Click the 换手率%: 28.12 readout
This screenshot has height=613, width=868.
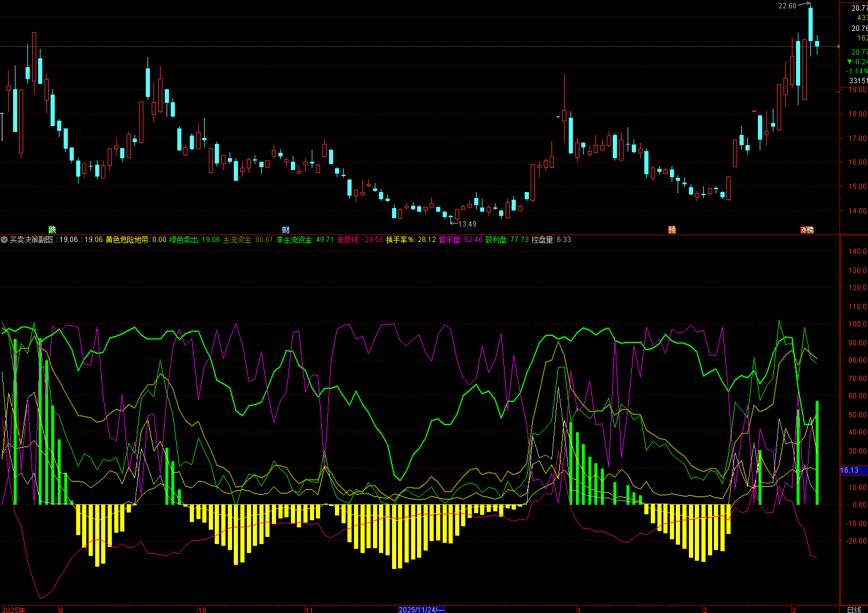tap(411, 240)
